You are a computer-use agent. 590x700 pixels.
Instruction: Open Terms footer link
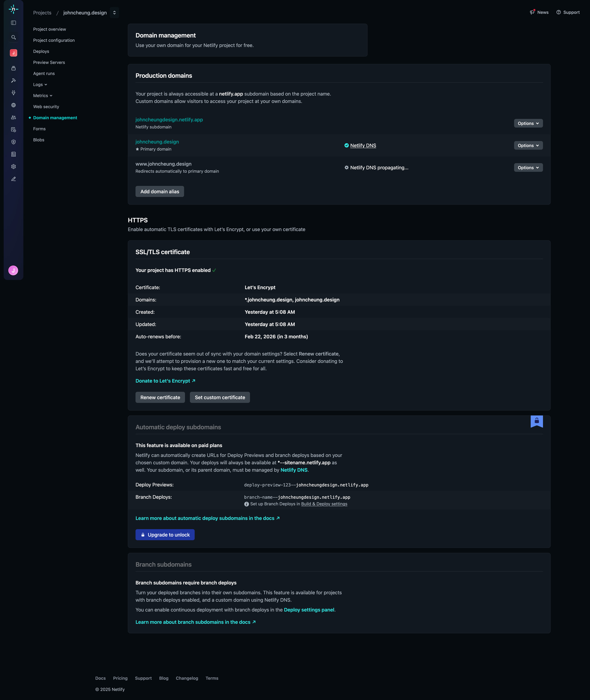coord(212,678)
